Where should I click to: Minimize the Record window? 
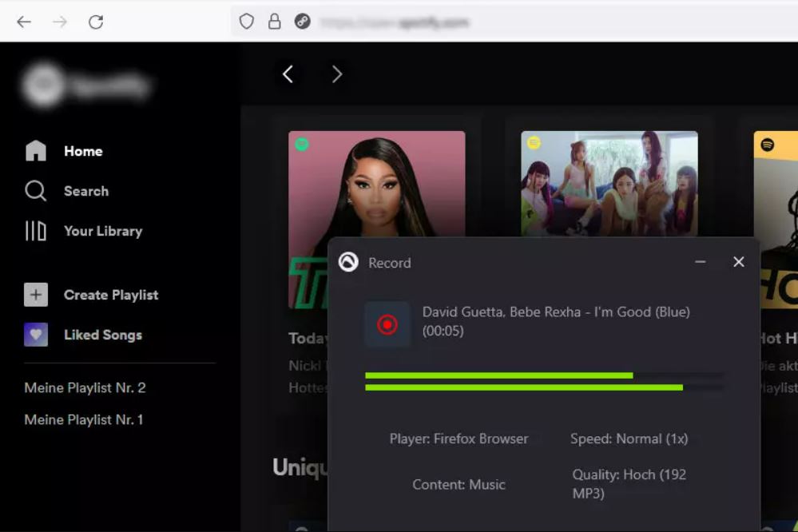[x=701, y=262]
